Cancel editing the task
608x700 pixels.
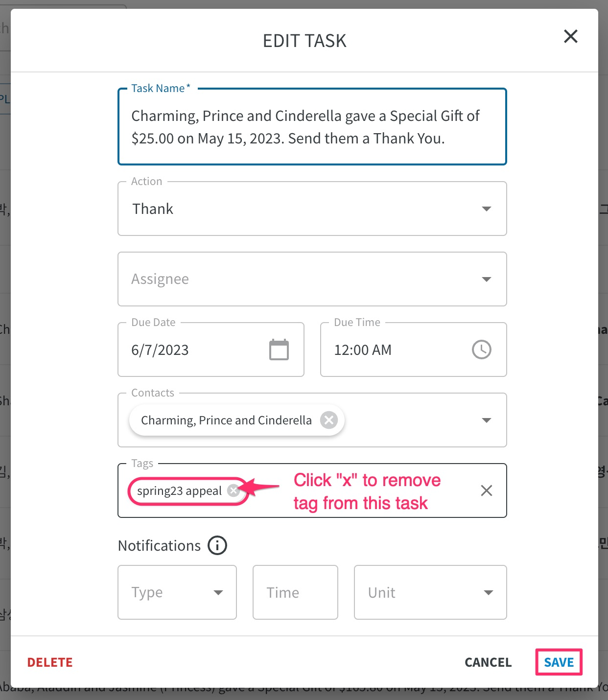tap(488, 662)
